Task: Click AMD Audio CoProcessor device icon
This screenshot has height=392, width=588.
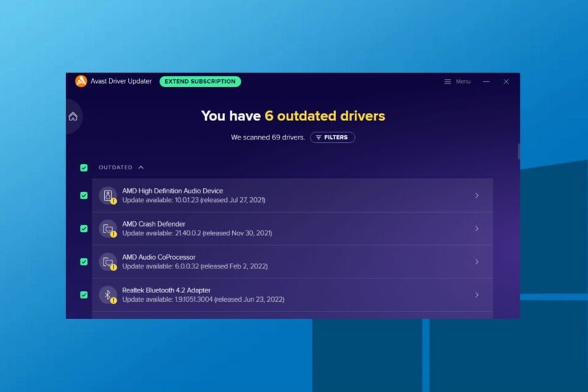Action: coord(108,262)
